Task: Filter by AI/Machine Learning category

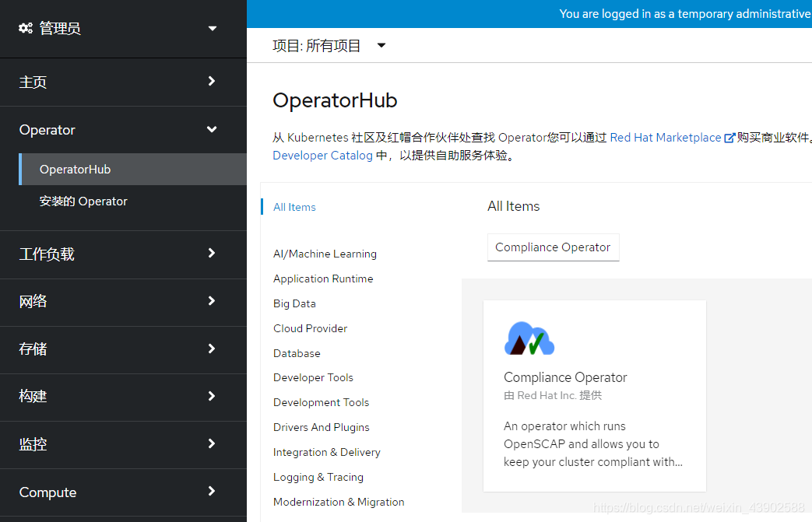Action: 325,254
